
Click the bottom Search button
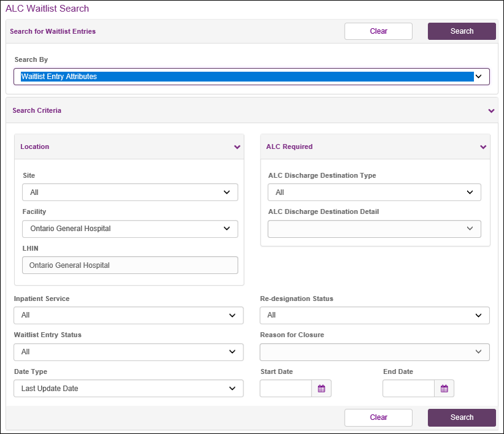pyautogui.click(x=462, y=417)
